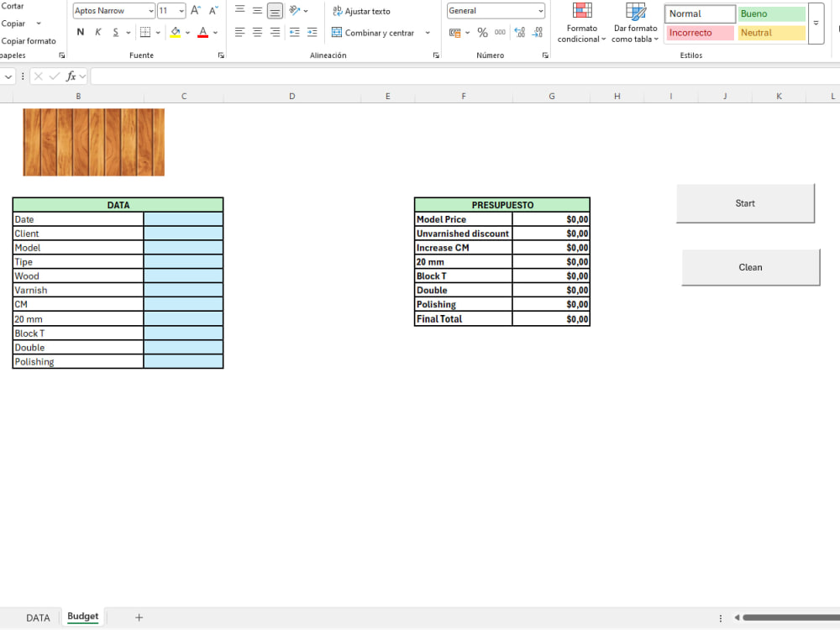Toggle underline formatting (S button)
Image resolution: width=840 pixels, height=630 pixels.
116,32
